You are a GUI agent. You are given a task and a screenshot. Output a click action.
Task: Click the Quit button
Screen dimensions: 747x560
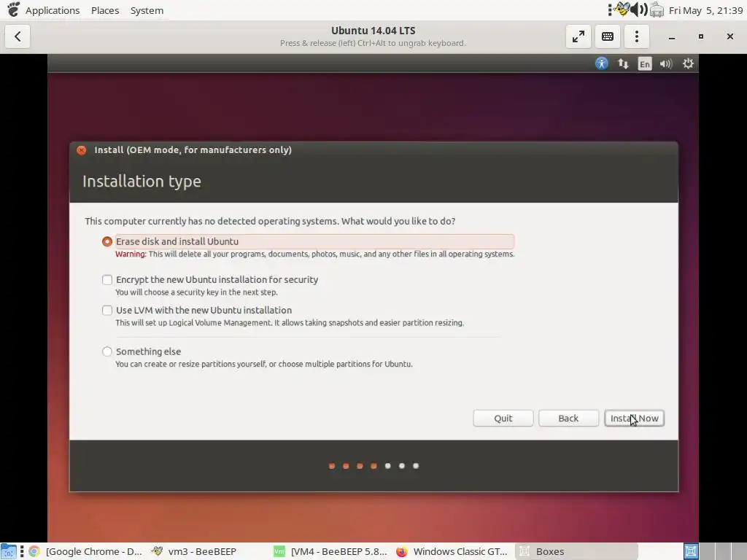pyautogui.click(x=503, y=418)
